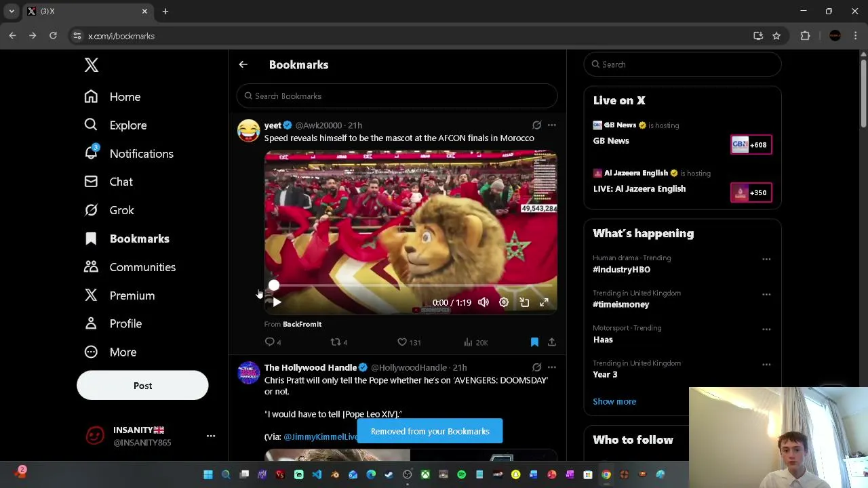The height and width of the screenshot is (488, 868).
Task: Click the video progress slider handle
Action: pos(273,286)
